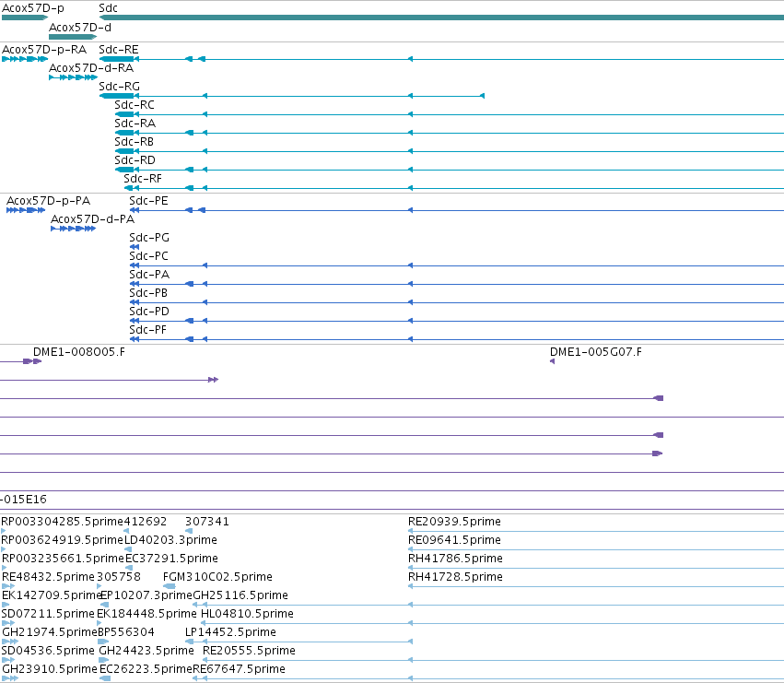Click the Sdc-PC protein label
Viewport: 784px width, 683px height.
[x=148, y=256]
